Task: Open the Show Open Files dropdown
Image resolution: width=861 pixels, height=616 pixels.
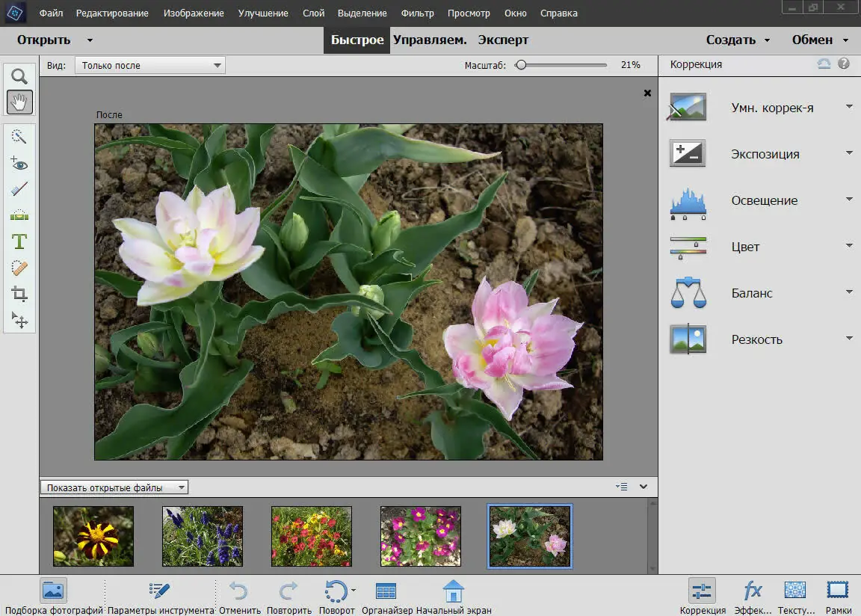Action: (x=114, y=487)
